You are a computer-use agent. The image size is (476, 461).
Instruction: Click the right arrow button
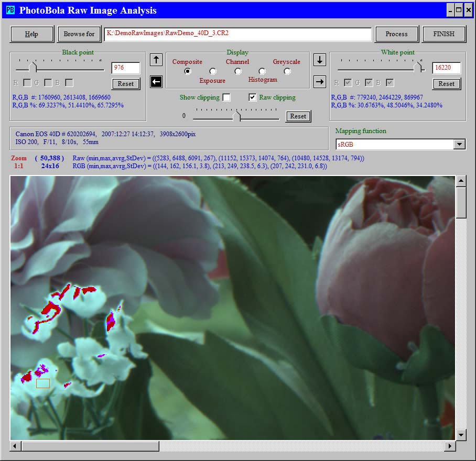(320, 81)
